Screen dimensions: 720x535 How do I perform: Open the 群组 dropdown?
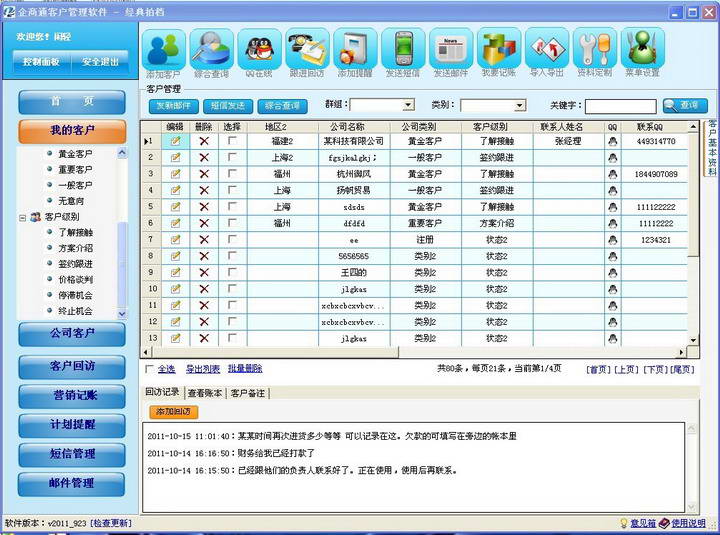408,105
